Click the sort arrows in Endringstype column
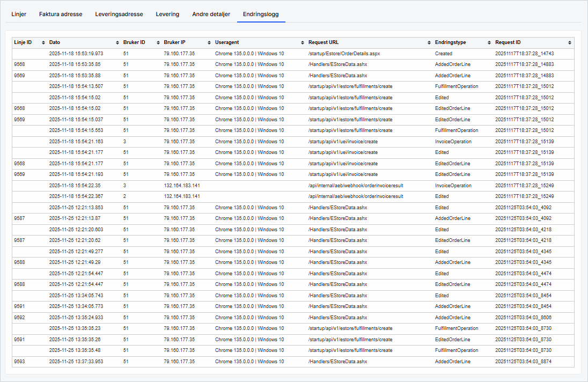 coord(489,42)
